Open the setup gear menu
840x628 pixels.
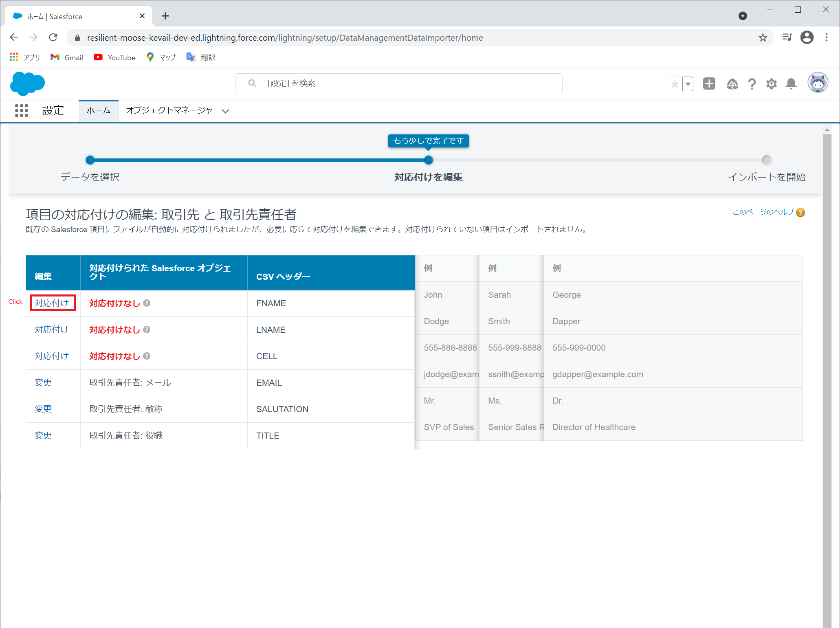point(771,84)
